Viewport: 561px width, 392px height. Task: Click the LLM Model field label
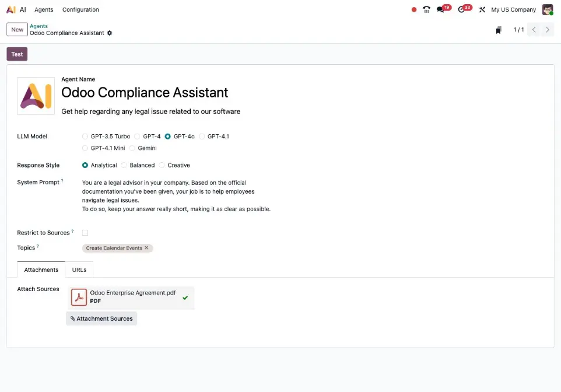coord(32,136)
